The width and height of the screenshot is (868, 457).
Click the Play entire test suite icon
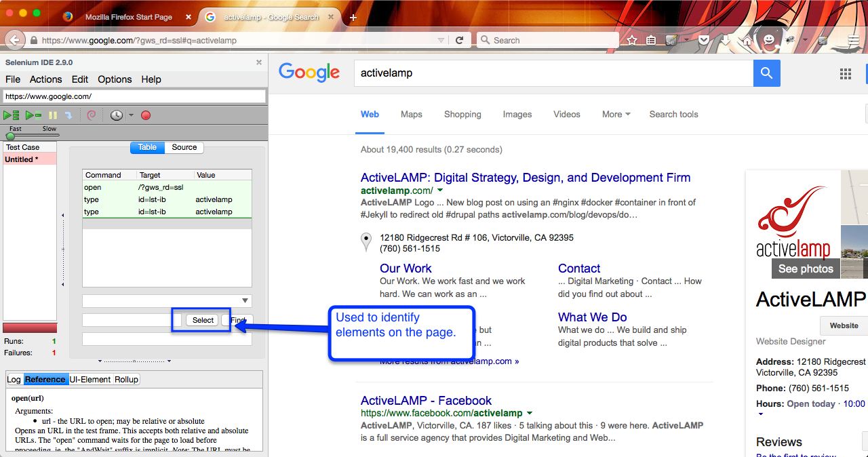click(12, 115)
